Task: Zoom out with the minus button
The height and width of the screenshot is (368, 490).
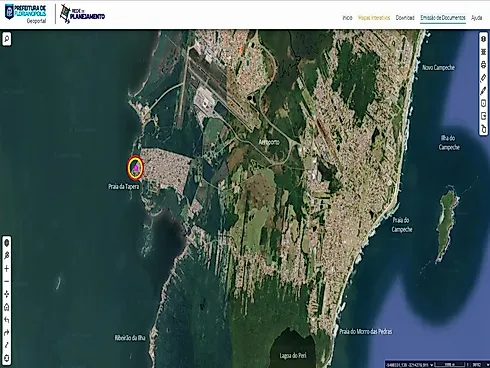Action: click(6, 281)
